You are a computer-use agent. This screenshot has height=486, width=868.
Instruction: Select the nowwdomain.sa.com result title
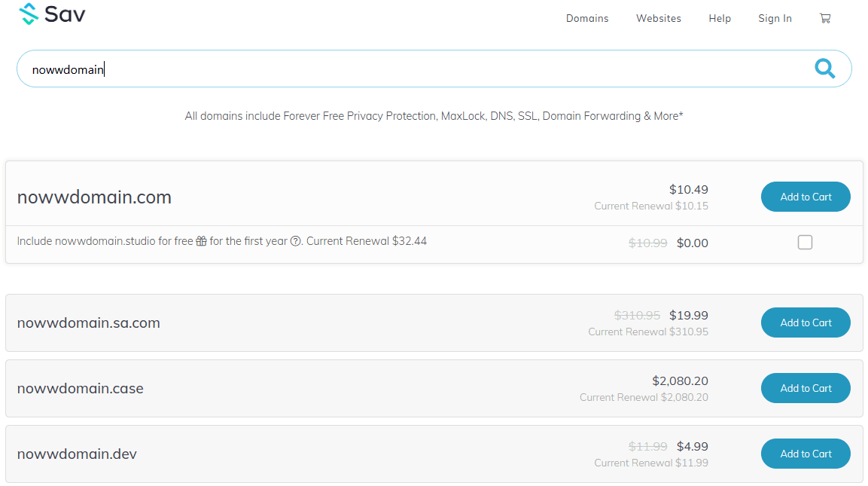[89, 323]
